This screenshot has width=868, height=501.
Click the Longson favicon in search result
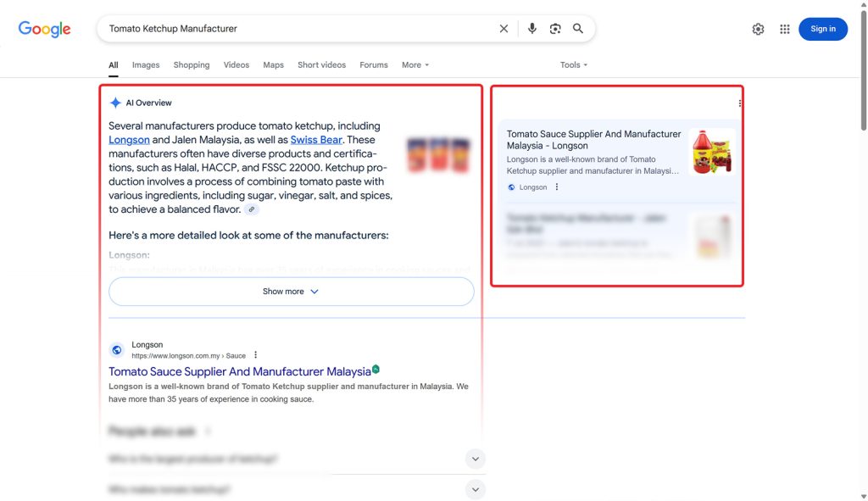(x=117, y=350)
